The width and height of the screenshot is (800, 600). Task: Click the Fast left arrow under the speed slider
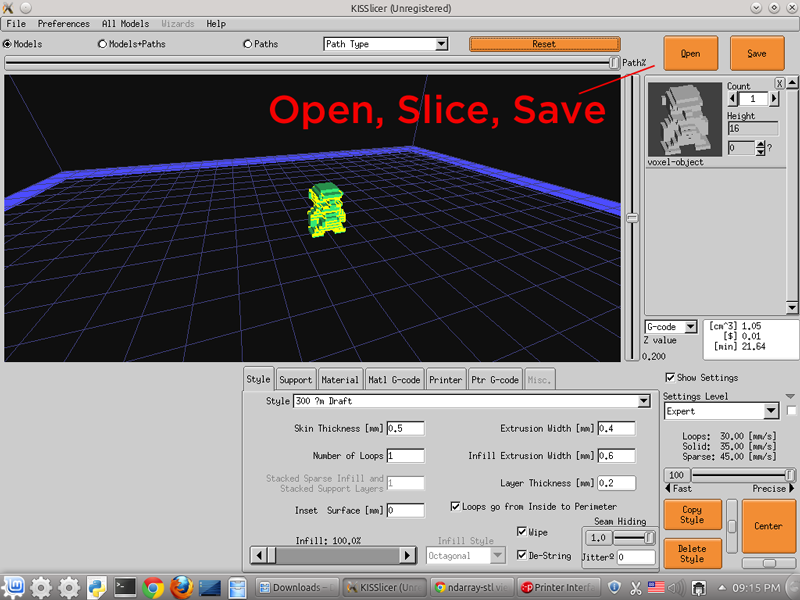668,488
